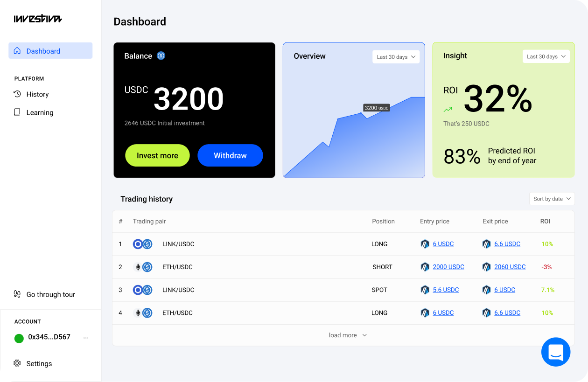Image resolution: width=588 pixels, height=382 pixels.
Task: Open the Insight Last 30 days dropdown
Action: click(546, 56)
